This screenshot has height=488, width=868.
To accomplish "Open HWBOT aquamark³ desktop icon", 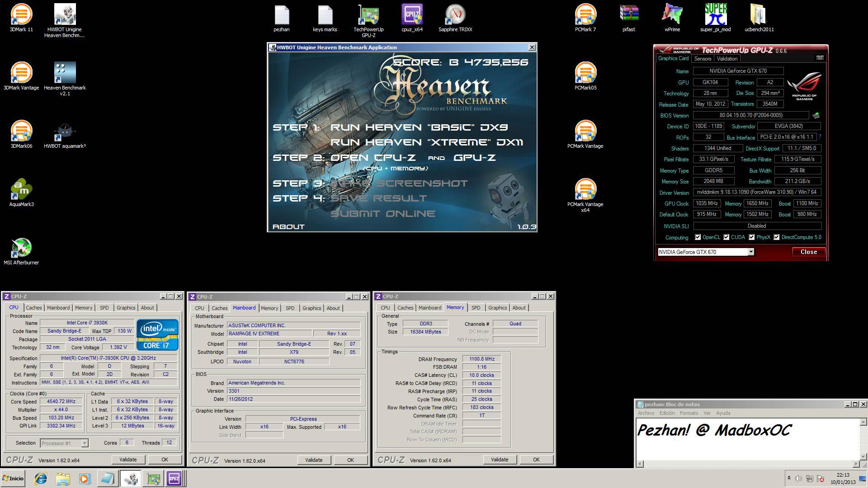I will (65, 134).
